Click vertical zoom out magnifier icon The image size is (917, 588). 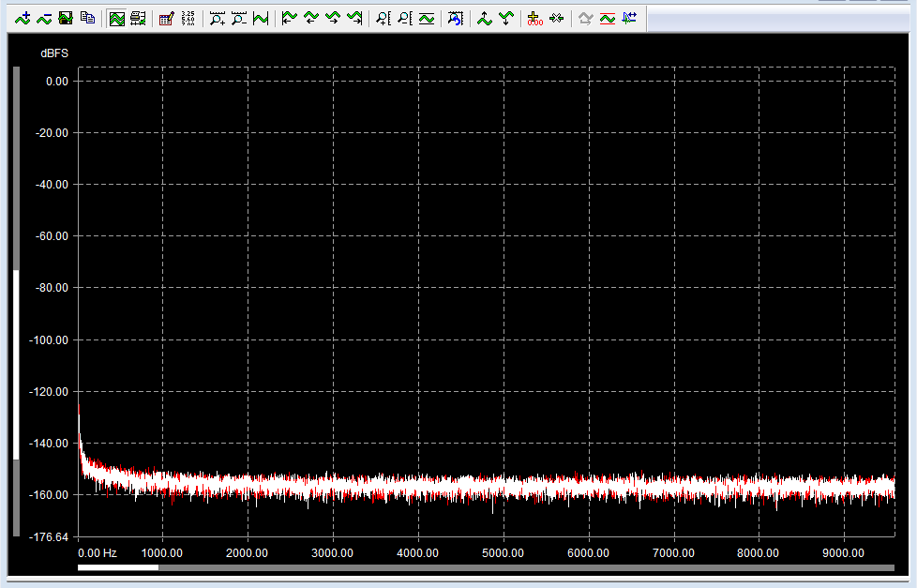(405, 19)
